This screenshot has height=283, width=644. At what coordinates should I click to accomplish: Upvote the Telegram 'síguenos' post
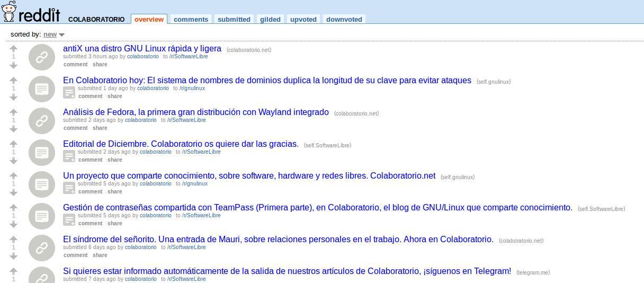14,271
